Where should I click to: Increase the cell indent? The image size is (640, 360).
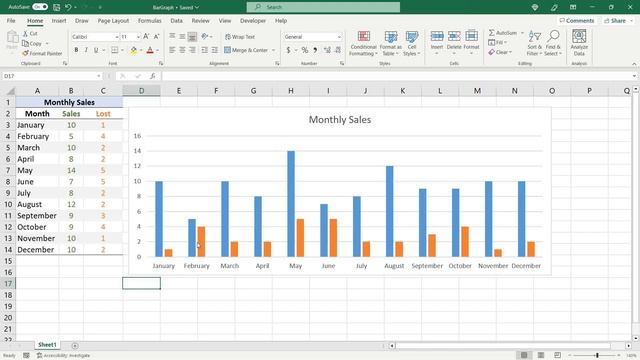point(214,50)
